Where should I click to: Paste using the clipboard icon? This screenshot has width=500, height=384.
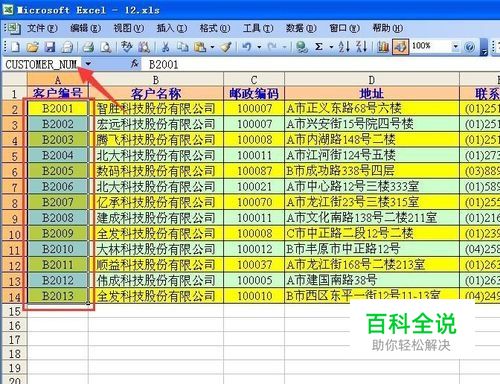(x=200, y=47)
